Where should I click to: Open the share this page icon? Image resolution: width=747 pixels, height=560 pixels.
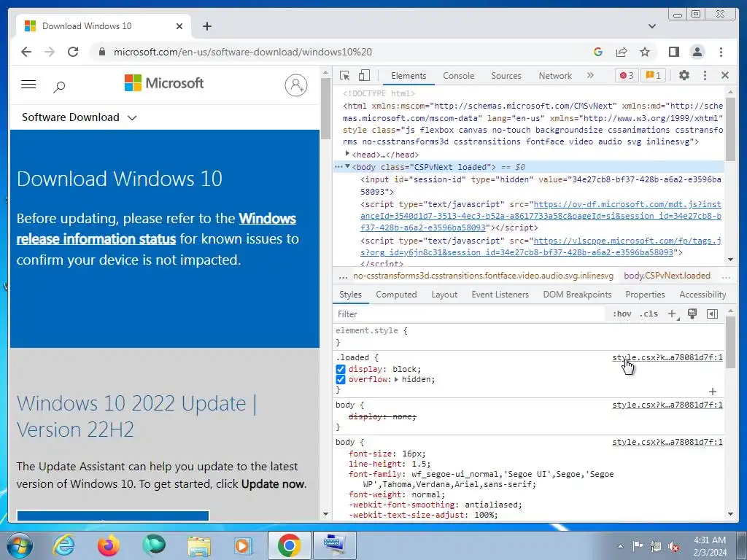pos(622,52)
